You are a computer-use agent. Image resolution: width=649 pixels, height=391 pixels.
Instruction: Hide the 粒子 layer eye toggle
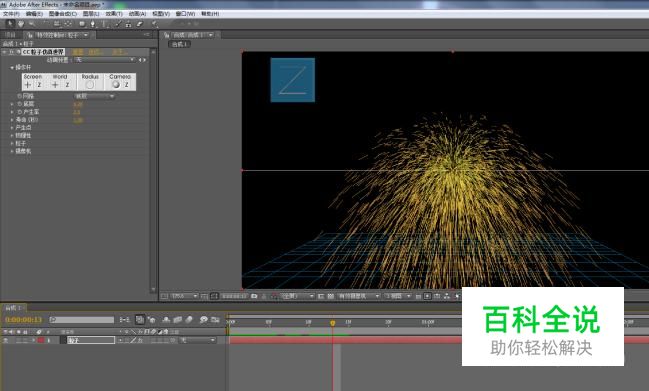[x=5, y=340]
